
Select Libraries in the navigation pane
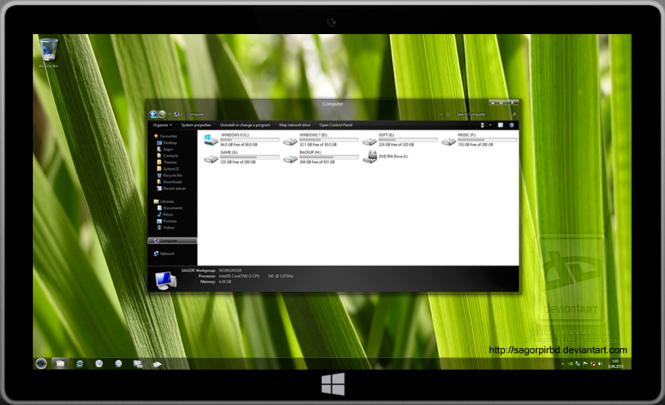164,201
